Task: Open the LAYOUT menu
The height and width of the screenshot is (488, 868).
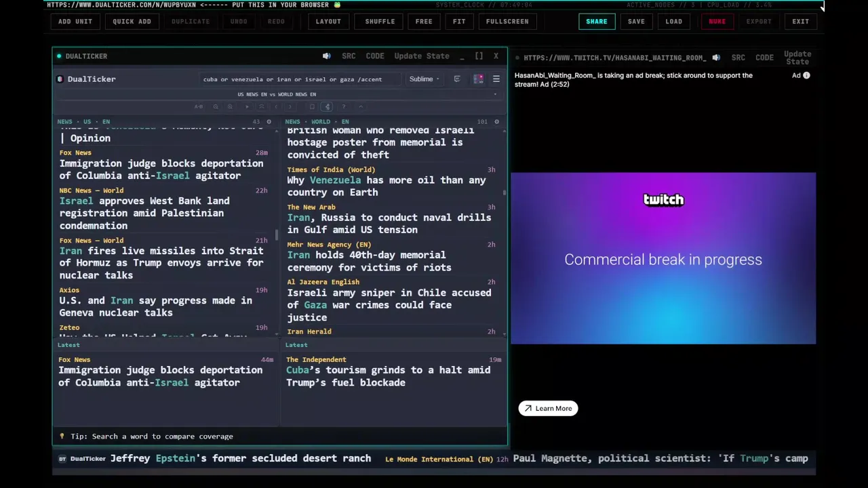Action: 328,21
